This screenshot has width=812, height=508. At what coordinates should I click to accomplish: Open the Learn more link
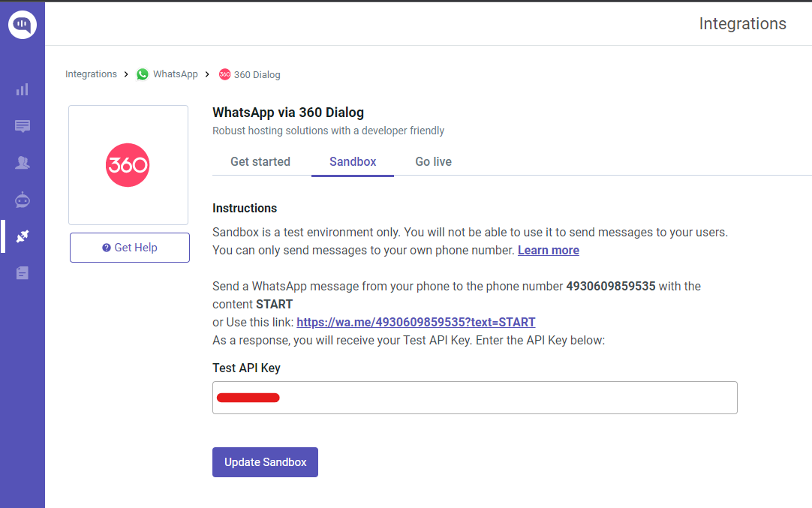click(x=549, y=250)
